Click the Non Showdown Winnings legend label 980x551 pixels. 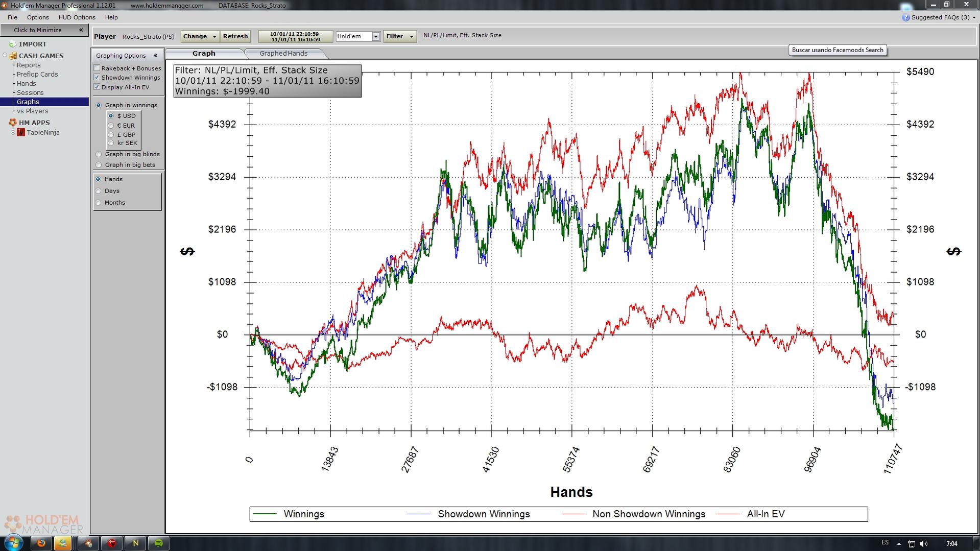click(x=649, y=514)
